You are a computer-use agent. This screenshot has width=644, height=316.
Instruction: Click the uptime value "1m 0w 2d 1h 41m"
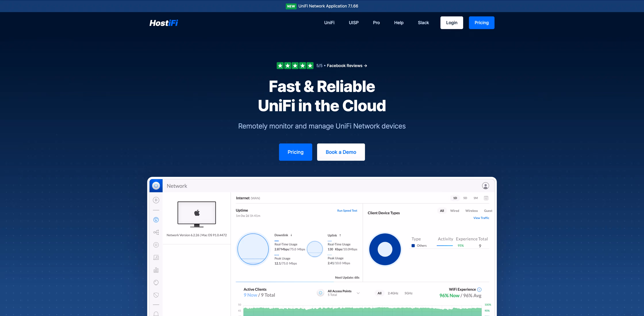(248, 216)
